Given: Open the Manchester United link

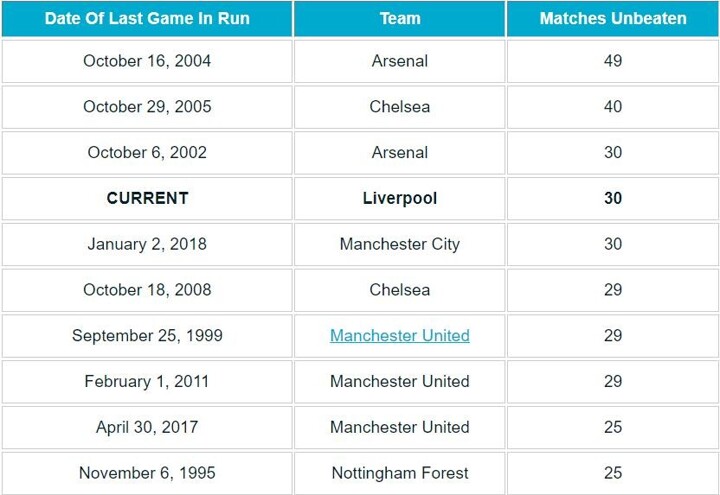Looking at the screenshot, I should pos(399,336).
